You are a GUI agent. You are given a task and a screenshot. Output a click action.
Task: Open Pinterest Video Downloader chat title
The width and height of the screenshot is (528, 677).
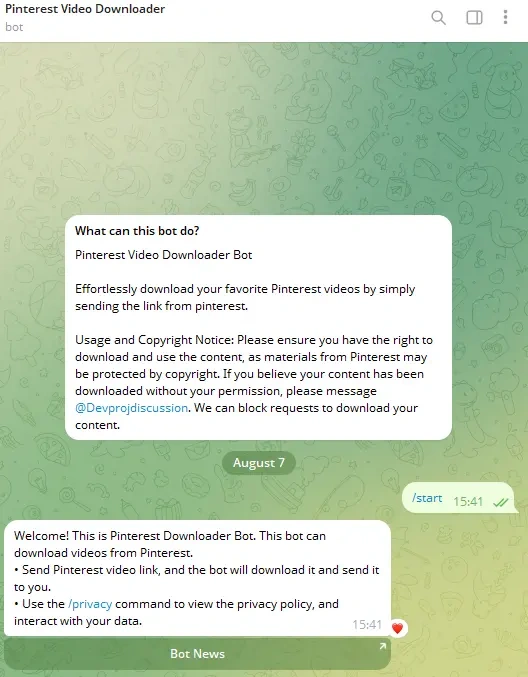pos(85,9)
